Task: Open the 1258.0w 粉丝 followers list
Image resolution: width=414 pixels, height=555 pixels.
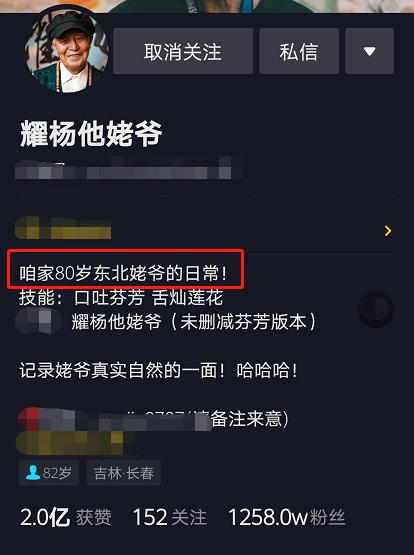Action: coord(287,517)
